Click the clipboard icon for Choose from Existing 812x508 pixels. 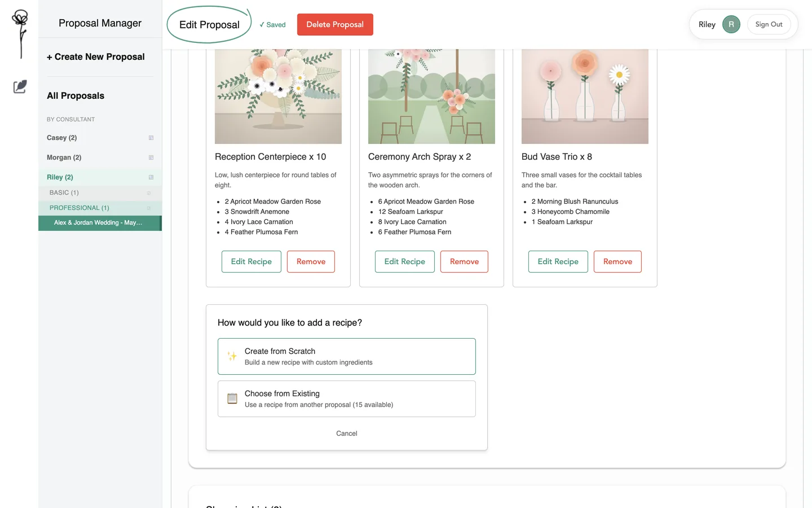(x=232, y=398)
